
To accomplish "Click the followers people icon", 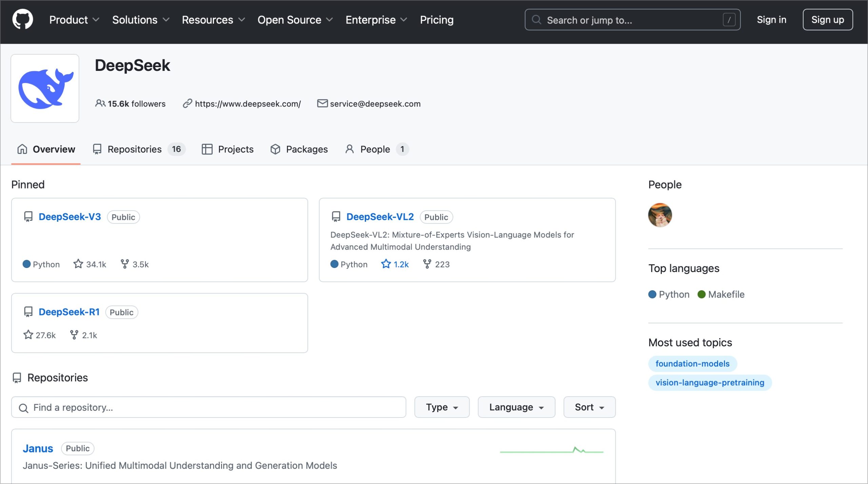I will click(100, 103).
